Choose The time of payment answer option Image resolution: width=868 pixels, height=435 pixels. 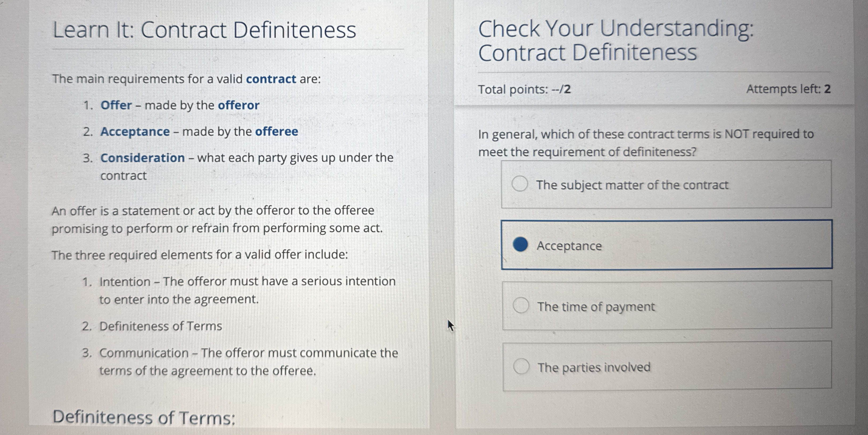point(521,306)
